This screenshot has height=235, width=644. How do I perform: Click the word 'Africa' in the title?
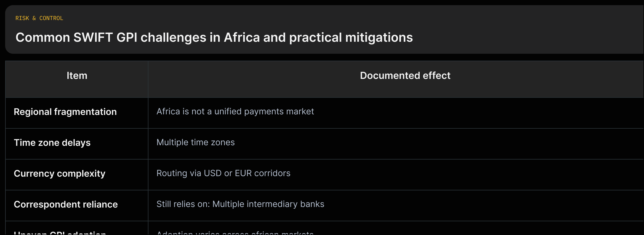coord(241,37)
